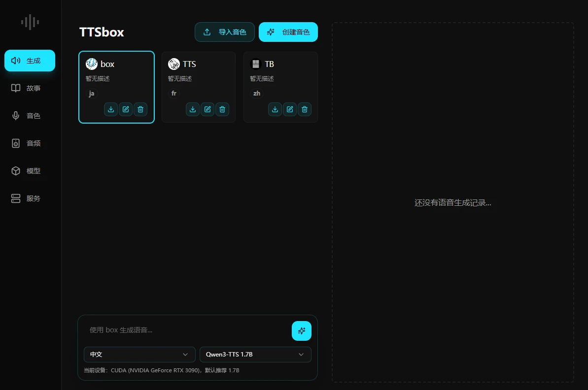Export the TB voice profile

(x=275, y=109)
